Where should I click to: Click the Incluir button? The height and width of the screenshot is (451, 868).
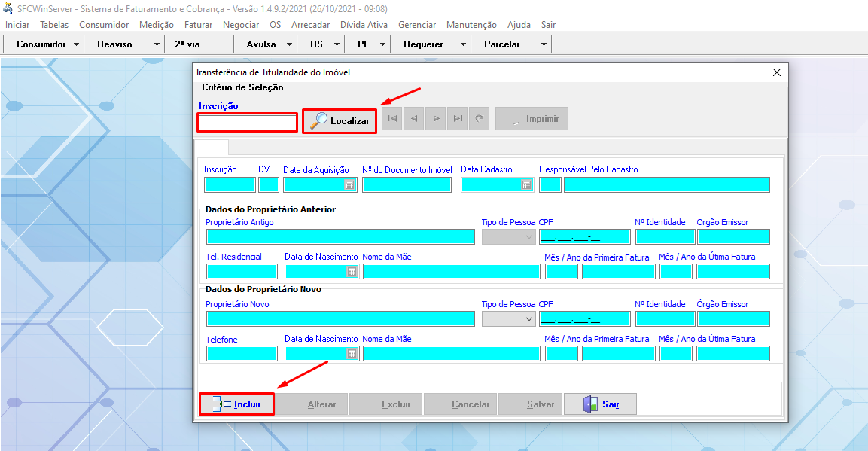click(236, 404)
